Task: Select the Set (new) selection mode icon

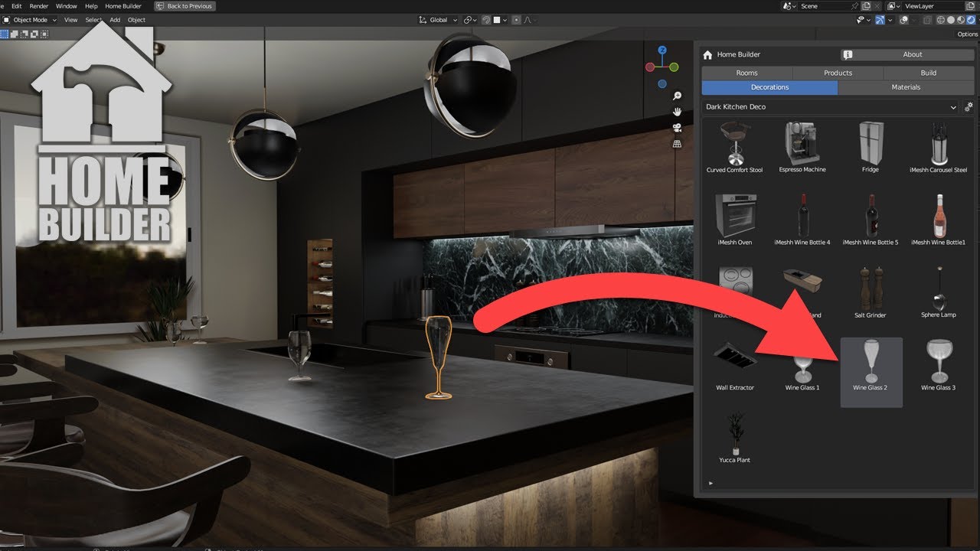Action: pyautogui.click(x=5, y=34)
